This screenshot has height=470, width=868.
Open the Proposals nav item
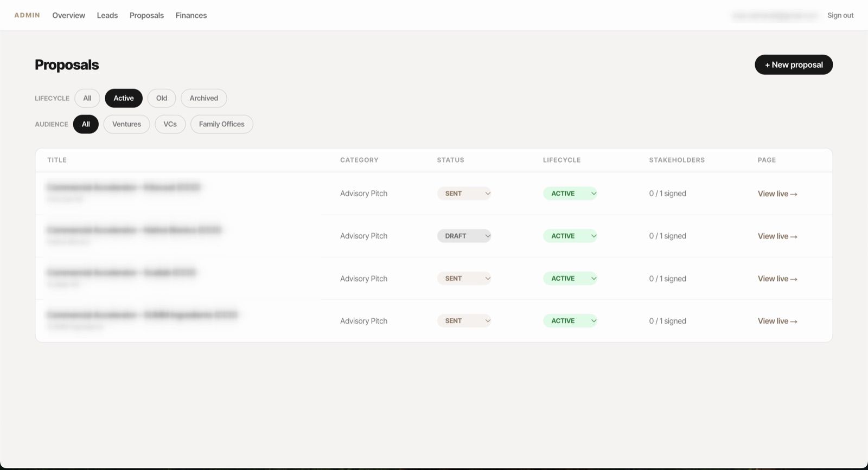point(146,15)
